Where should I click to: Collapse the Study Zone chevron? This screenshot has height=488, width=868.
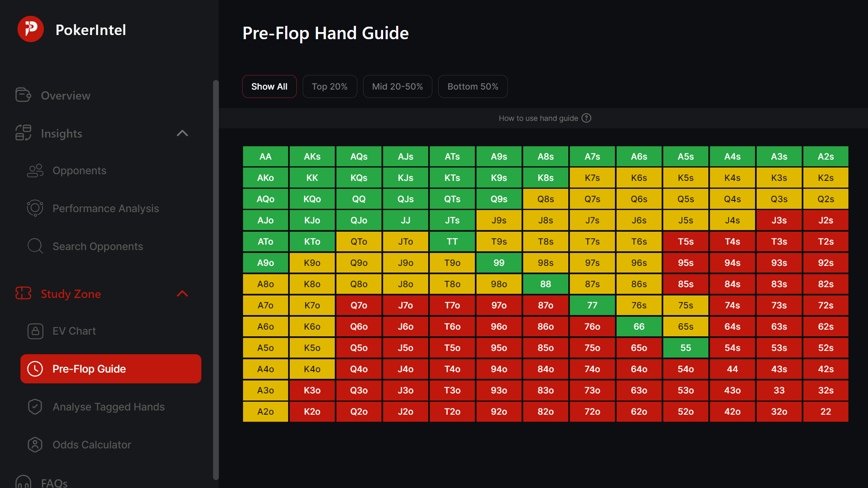pyautogui.click(x=182, y=294)
